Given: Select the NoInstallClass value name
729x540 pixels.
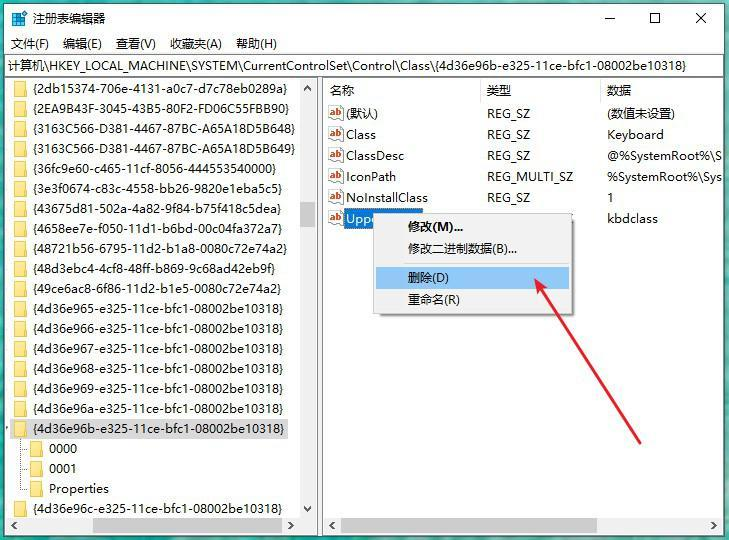Looking at the screenshot, I should click(x=387, y=198).
